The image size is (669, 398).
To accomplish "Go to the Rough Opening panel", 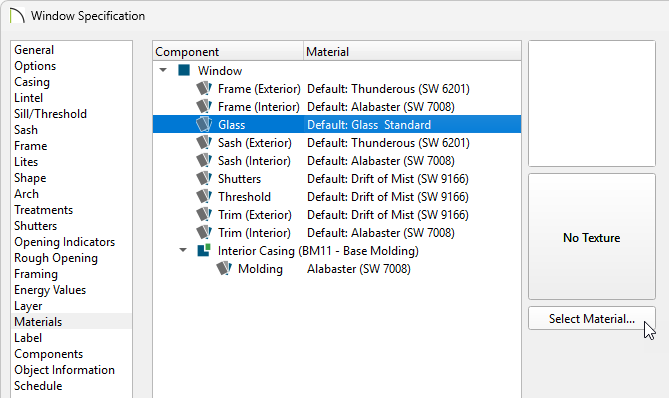I will tap(56, 258).
